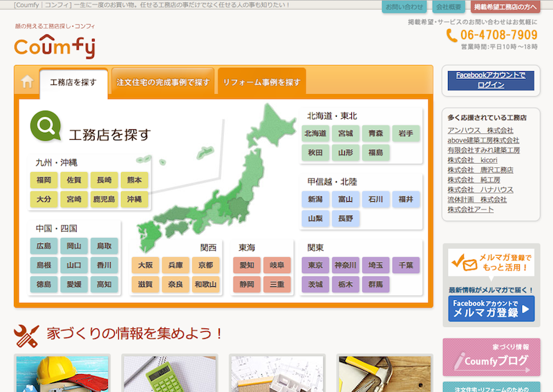Click the Facebook メルマガ登録 button
Image resolution: width=553 pixels, height=392 pixels.
coord(491,308)
